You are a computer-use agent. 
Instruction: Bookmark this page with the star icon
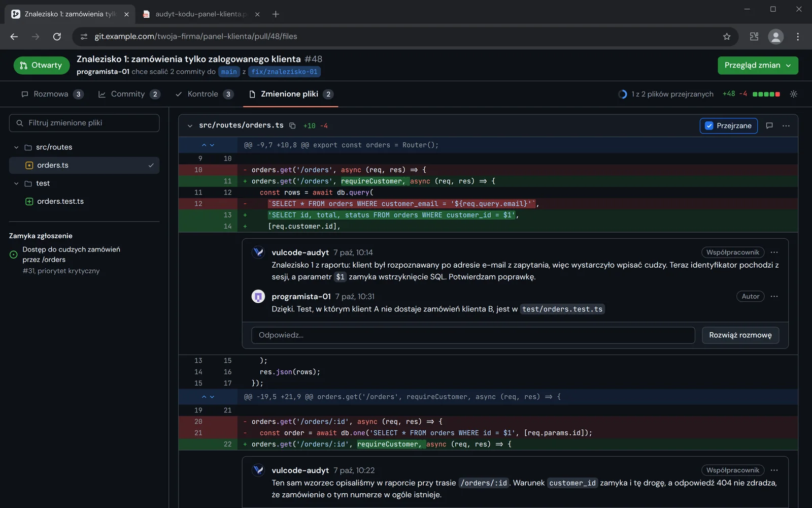click(x=727, y=37)
